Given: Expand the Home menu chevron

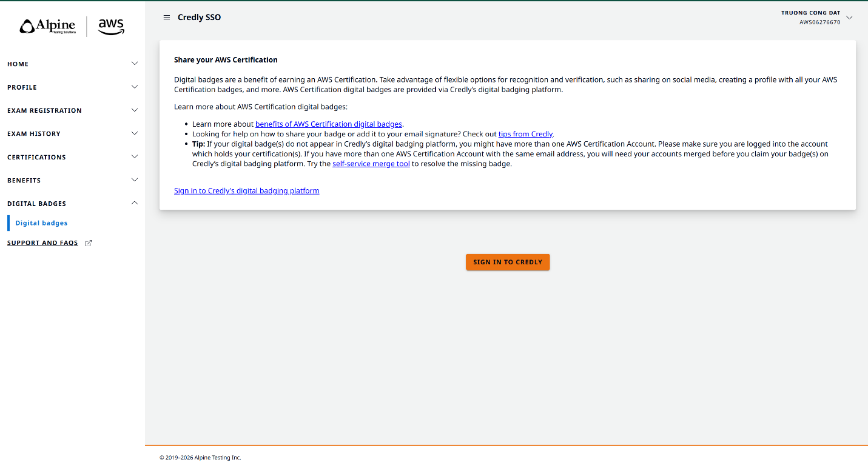Looking at the screenshot, I should (135, 64).
